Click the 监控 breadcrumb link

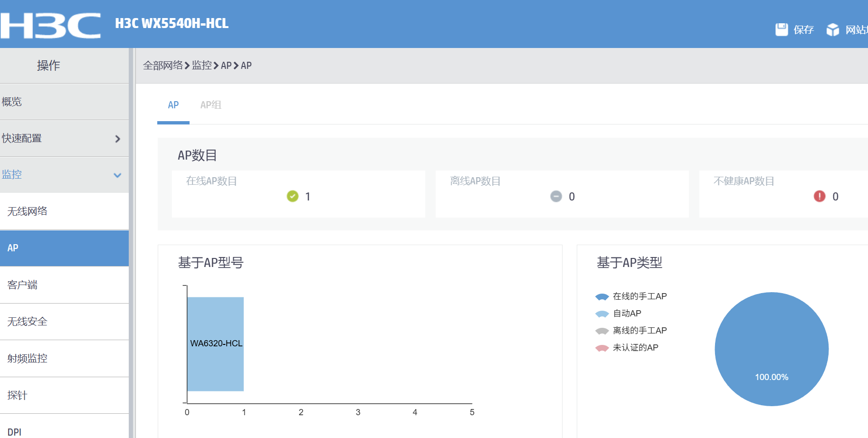point(201,66)
